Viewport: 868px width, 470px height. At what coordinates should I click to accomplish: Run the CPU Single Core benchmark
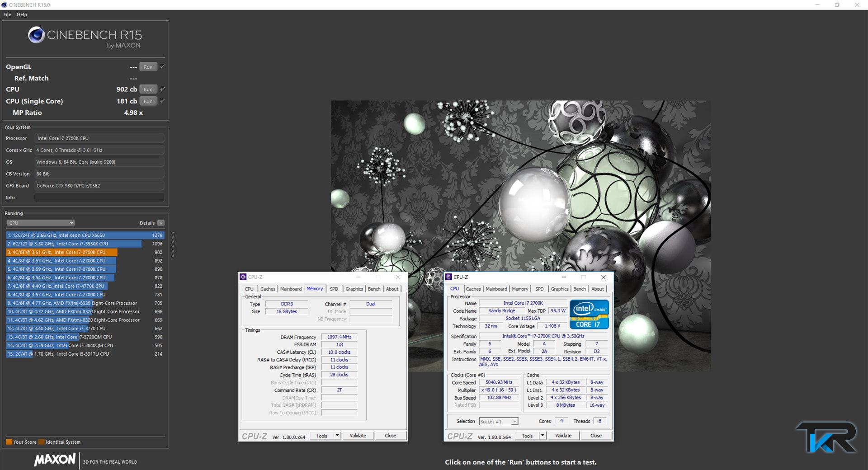pyautogui.click(x=148, y=101)
